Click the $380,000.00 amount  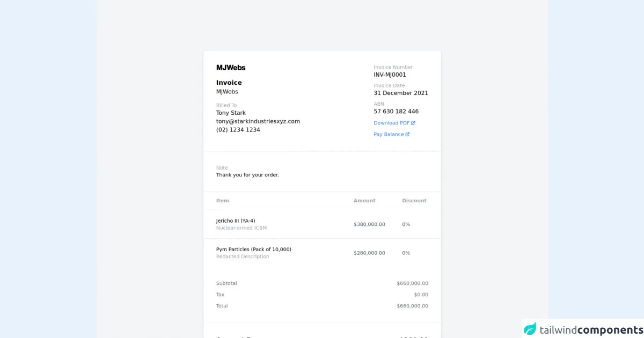pyautogui.click(x=369, y=224)
